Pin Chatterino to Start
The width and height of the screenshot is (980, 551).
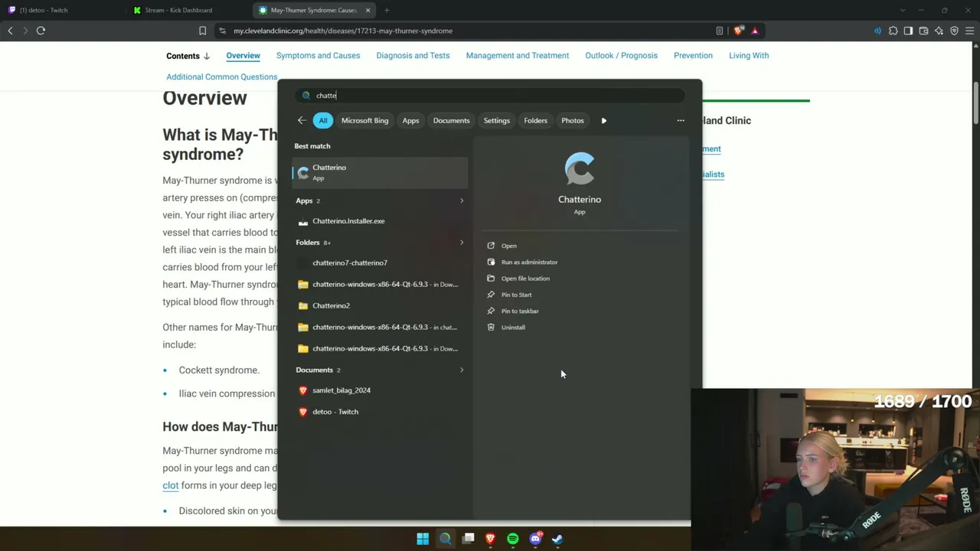pyautogui.click(x=516, y=295)
